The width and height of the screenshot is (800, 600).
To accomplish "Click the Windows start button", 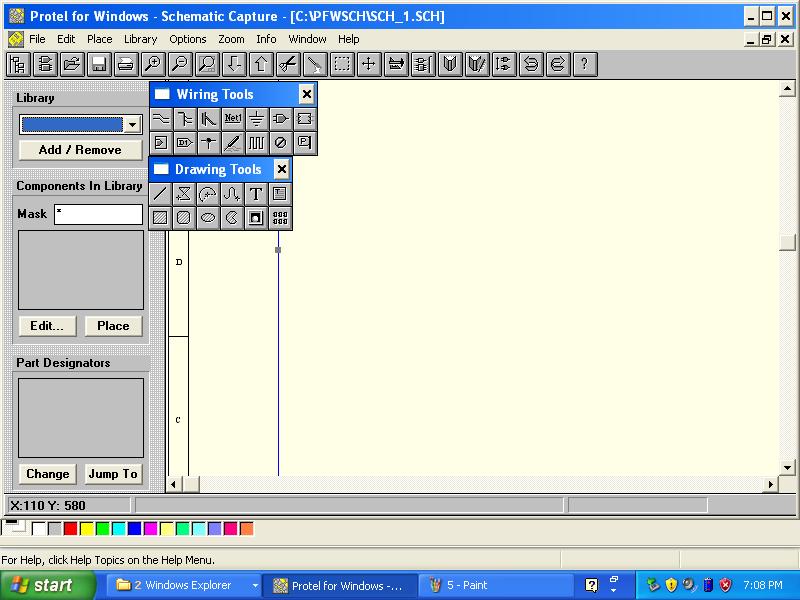I will coord(47,585).
